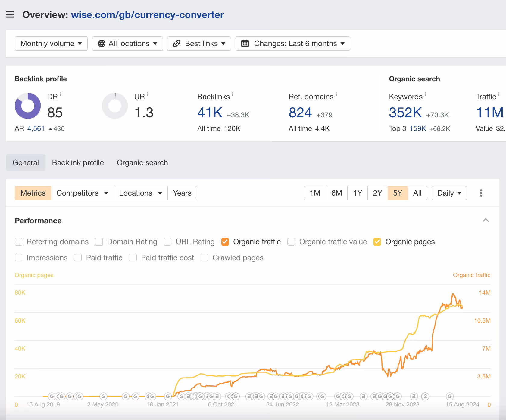Screen dimensions: 506x420
Task: Open the hamburger navigation menu
Action: click(10, 14)
